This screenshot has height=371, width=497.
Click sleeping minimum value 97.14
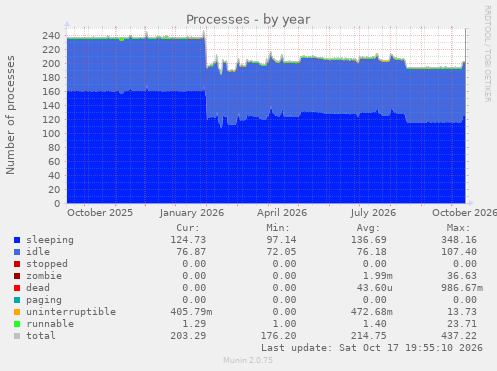click(x=281, y=240)
